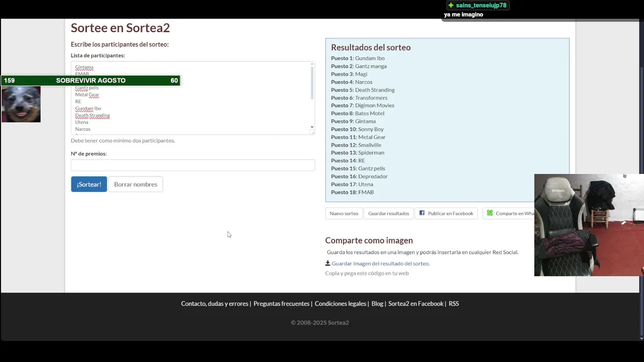
Task: Click the green icon beside sains_tenseiujp78
Action: (451, 6)
